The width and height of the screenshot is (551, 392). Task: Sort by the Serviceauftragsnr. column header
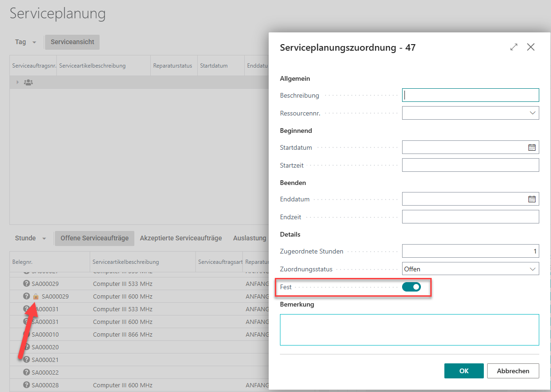[34, 66]
